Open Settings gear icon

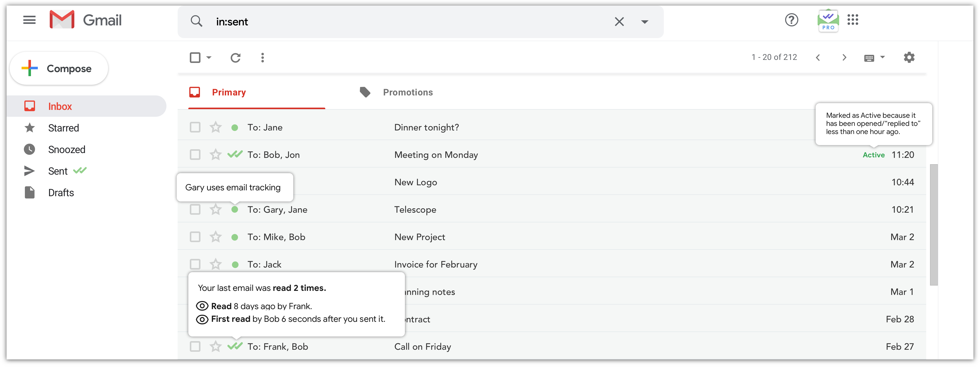909,57
